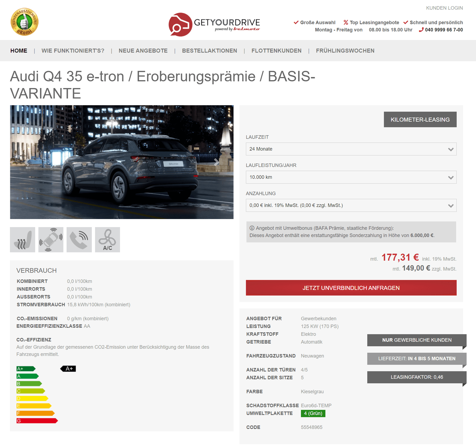Click the percent icon before Top Leasingangebote

tap(346, 23)
